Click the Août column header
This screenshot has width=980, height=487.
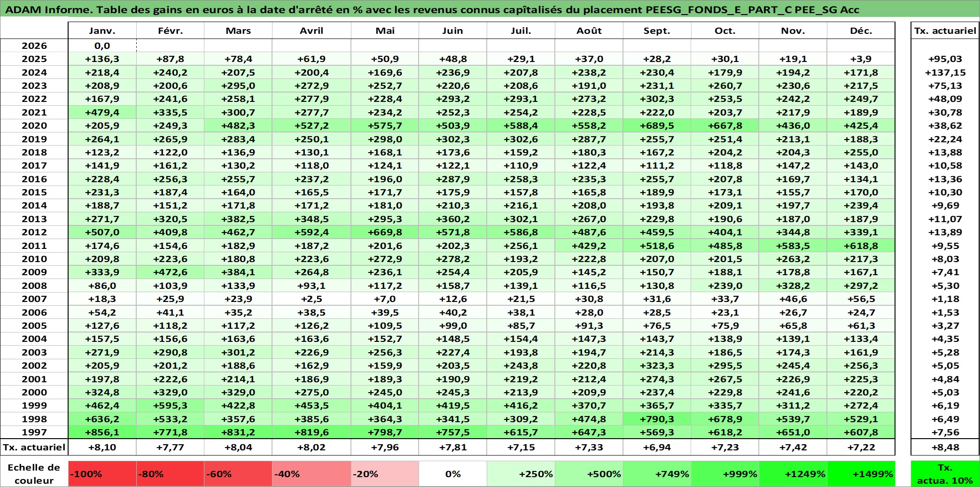589,31
